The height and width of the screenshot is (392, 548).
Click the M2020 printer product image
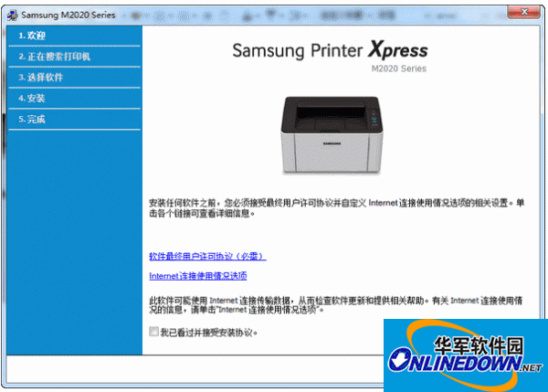click(332, 134)
